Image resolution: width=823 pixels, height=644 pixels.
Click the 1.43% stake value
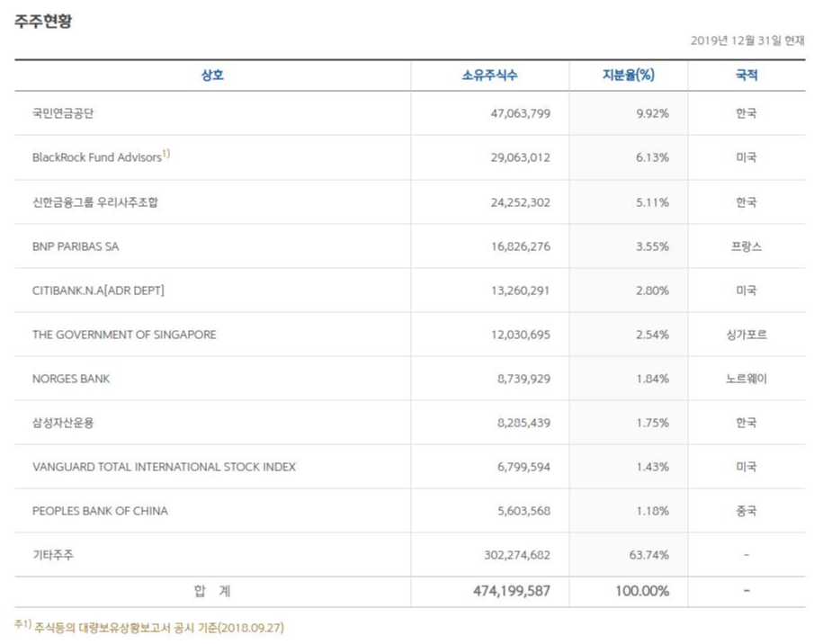coord(652,467)
